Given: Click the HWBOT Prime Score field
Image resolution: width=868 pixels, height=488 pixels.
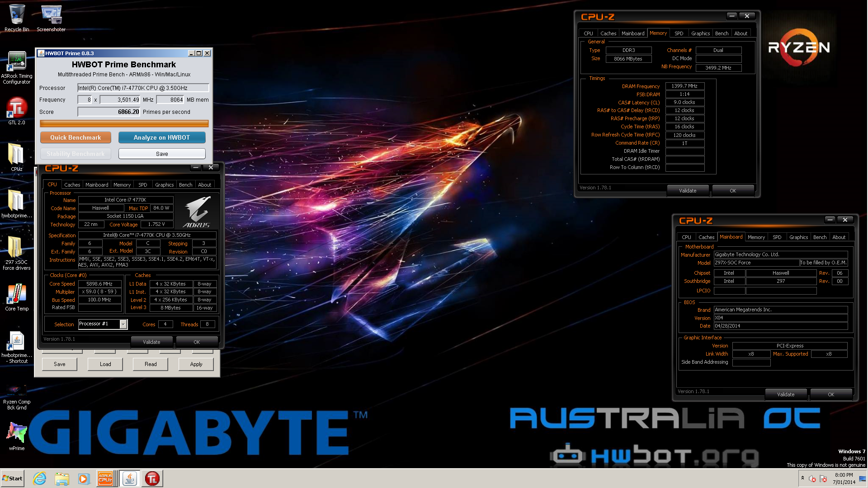Looking at the screenshot, I should pos(108,112).
